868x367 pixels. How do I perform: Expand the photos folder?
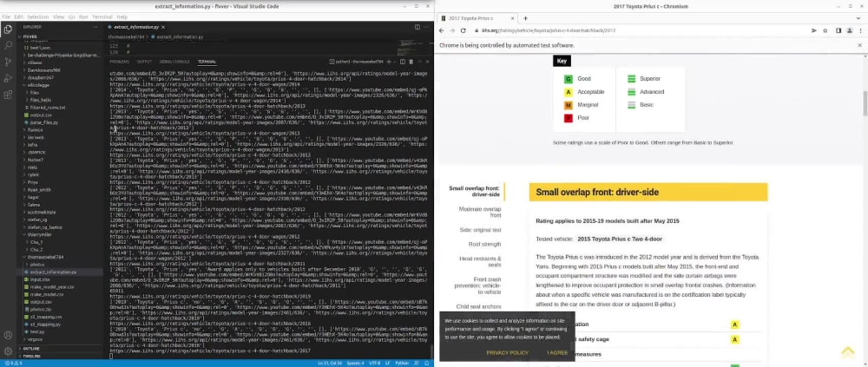[x=37, y=265]
